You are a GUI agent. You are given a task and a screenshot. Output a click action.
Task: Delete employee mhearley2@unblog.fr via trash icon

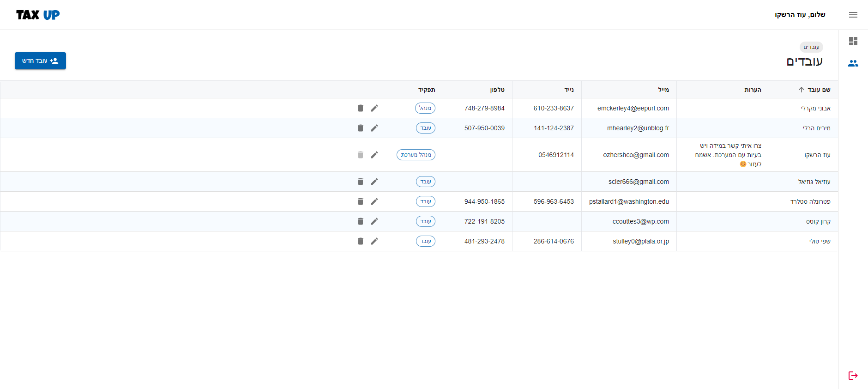point(361,128)
